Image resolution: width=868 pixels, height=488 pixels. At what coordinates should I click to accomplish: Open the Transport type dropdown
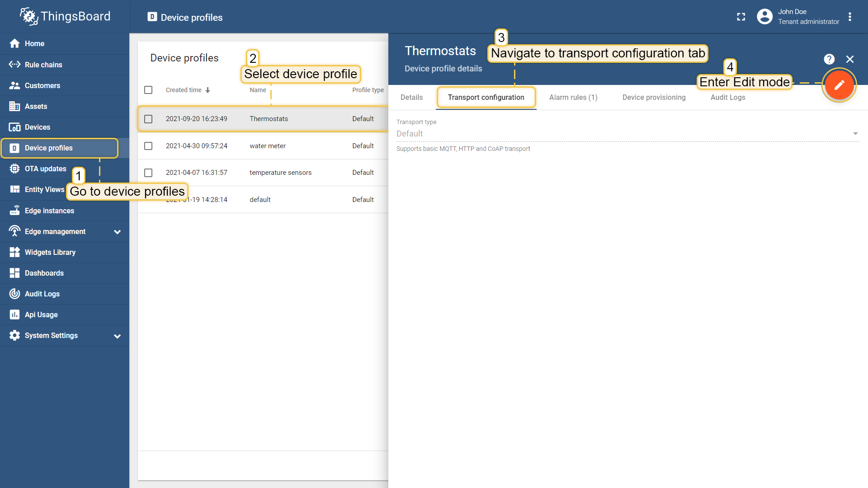click(x=627, y=134)
